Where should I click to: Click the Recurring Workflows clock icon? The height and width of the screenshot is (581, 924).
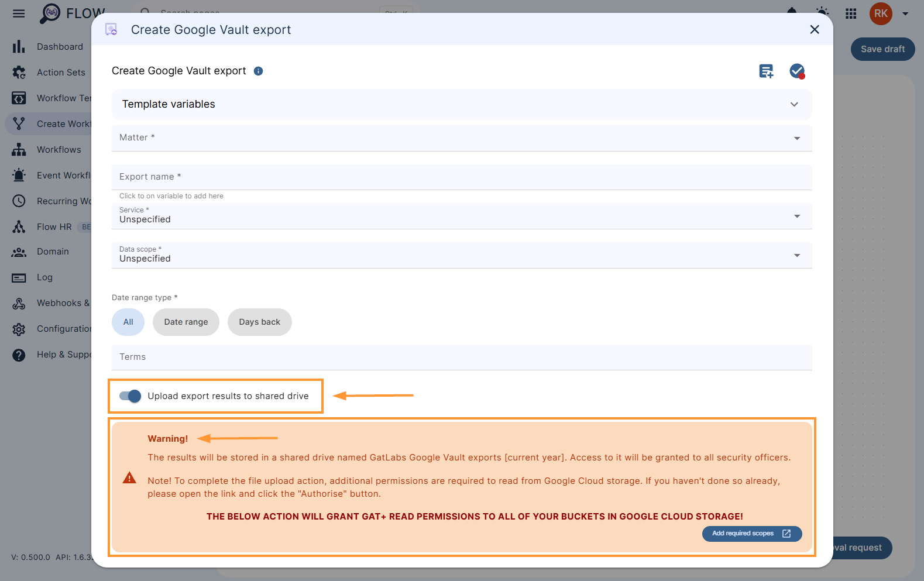(x=19, y=201)
